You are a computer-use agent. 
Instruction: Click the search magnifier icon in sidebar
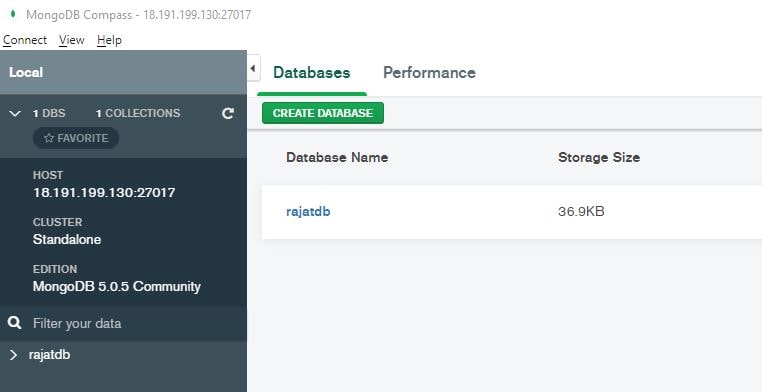pos(15,323)
